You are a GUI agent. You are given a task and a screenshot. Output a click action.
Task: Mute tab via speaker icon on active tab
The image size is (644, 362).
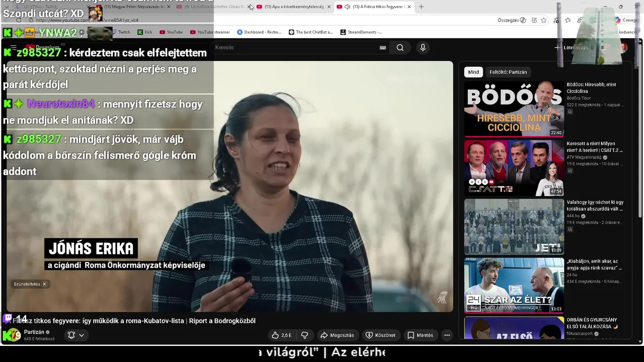point(347,7)
